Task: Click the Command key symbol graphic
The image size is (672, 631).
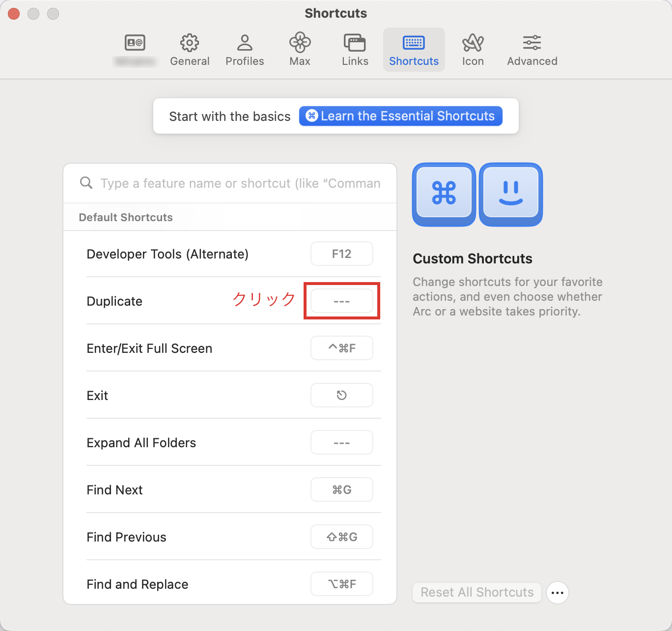Action: tap(443, 195)
